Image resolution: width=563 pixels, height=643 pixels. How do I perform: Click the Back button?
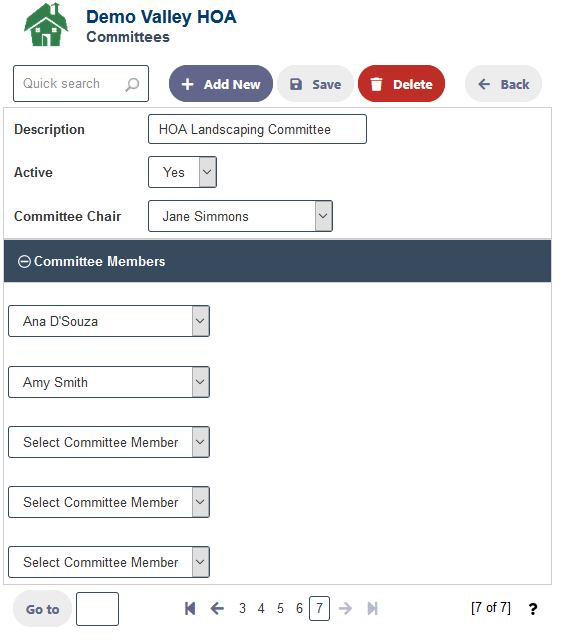click(x=503, y=84)
